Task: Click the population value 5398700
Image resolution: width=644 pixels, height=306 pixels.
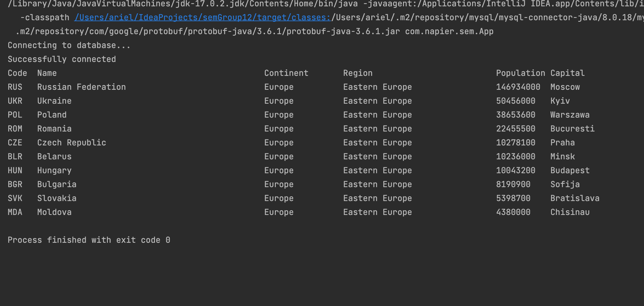Action: pyautogui.click(x=513, y=198)
